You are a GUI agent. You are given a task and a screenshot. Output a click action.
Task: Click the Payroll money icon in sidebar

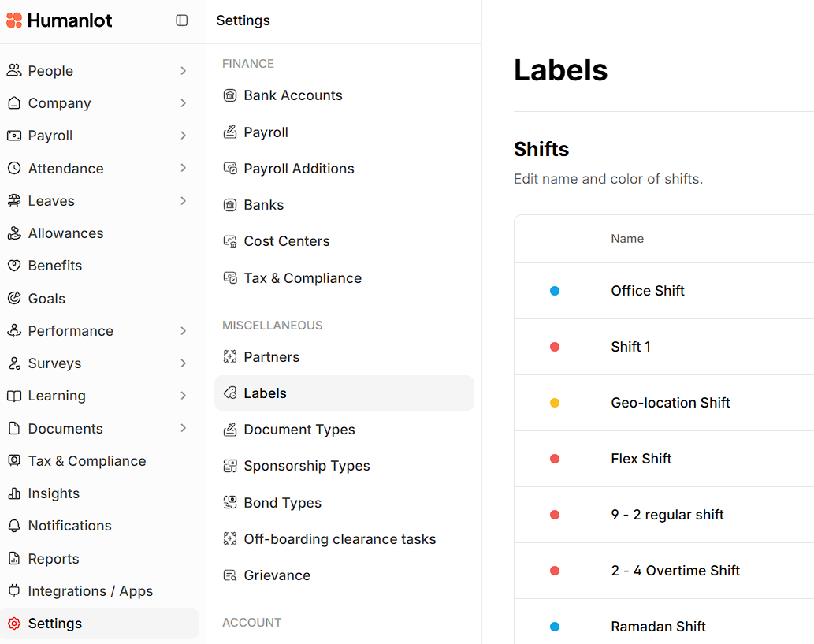click(14, 136)
